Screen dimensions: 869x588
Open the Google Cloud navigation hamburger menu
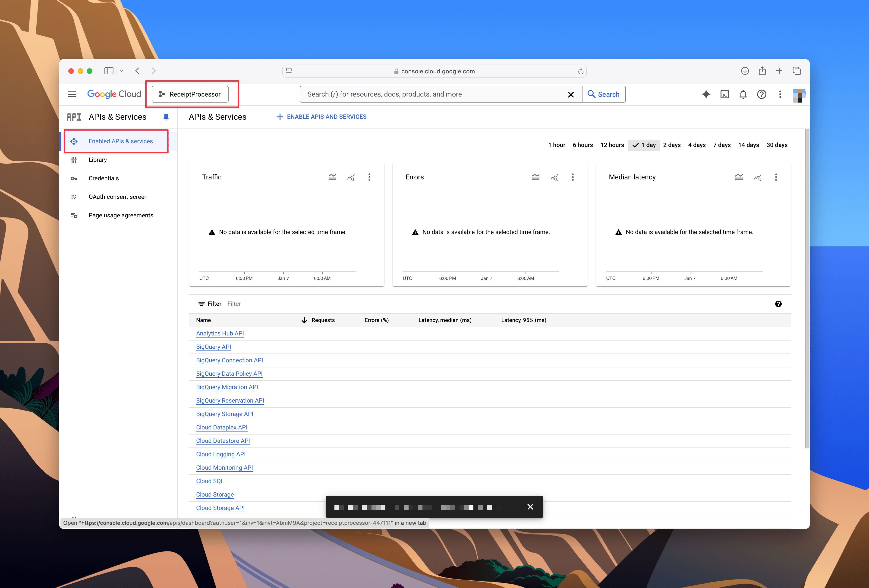click(x=72, y=94)
